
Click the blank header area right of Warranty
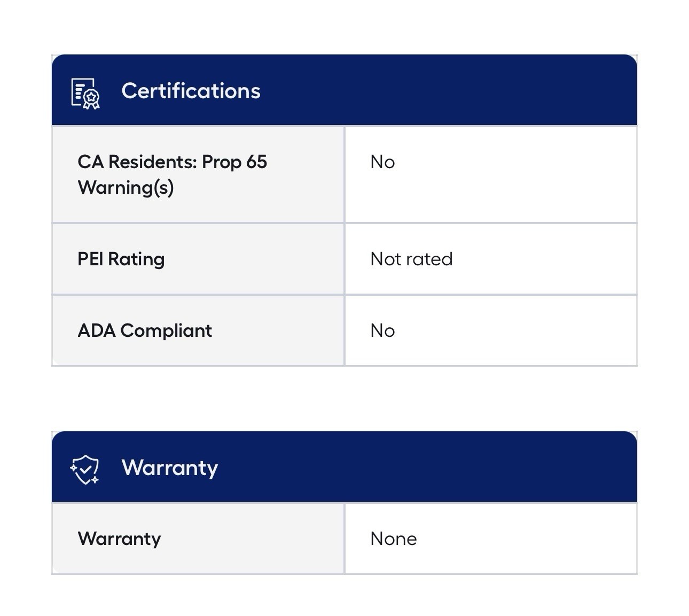pos(427,467)
